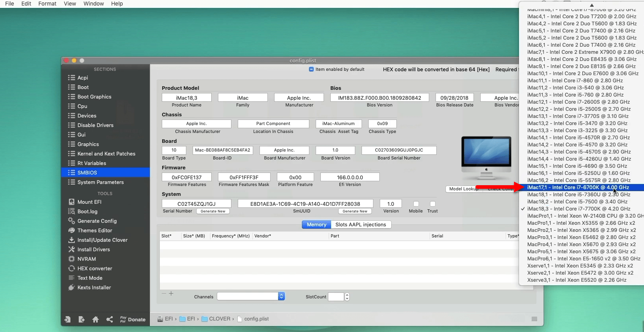Open the View menu
Viewport: 644px width, 332px height.
(70, 4)
